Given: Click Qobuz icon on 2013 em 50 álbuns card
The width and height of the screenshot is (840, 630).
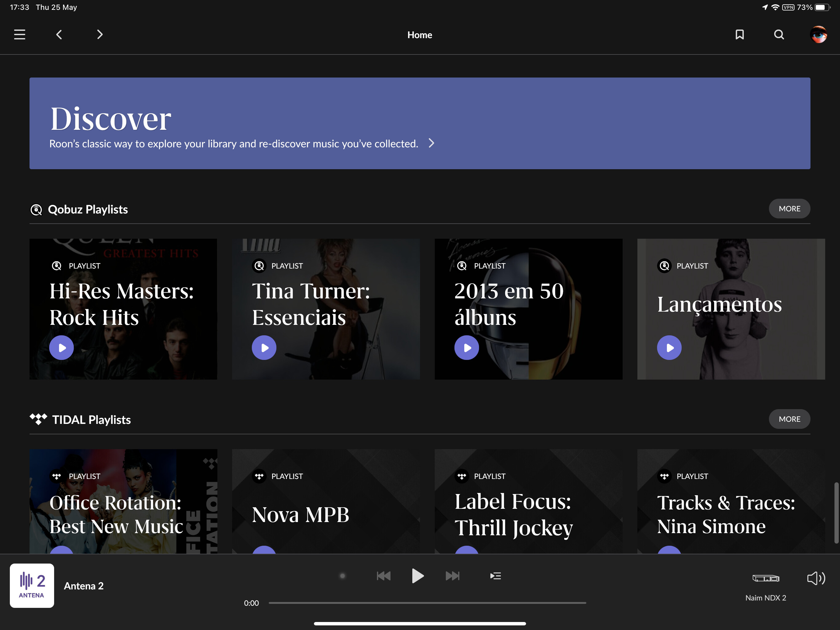Looking at the screenshot, I should click(462, 265).
